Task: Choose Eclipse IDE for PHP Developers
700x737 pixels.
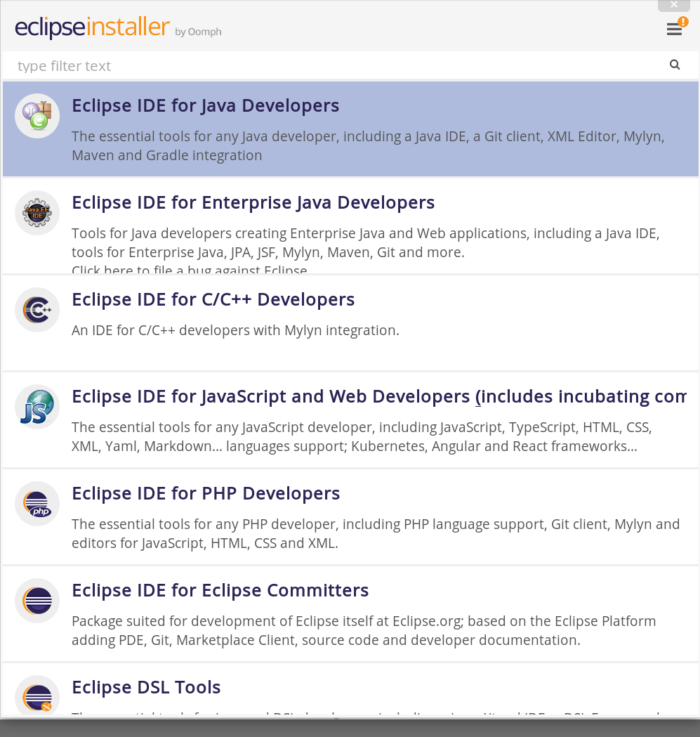Action: [x=206, y=493]
